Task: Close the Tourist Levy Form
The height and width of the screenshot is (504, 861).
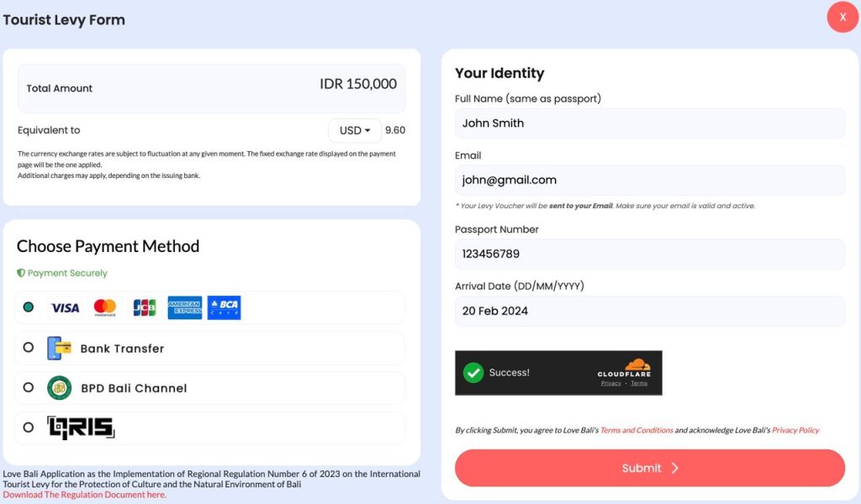Action: tap(843, 18)
